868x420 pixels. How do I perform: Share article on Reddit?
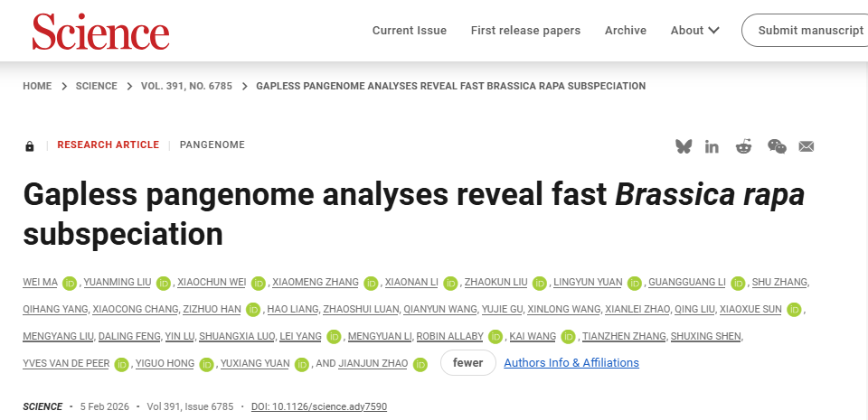pyautogui.click(x=743, y=146)
